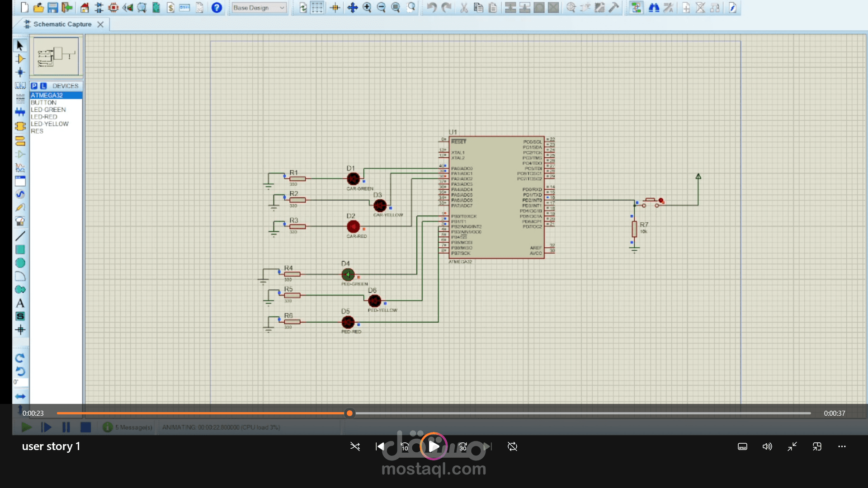
Task: Select the Text Script 'A' tool
Action: pyautogui.click(x=20, y=303)
